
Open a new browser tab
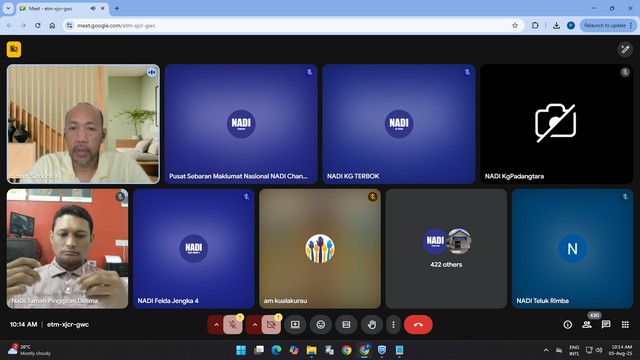[117, 9]
